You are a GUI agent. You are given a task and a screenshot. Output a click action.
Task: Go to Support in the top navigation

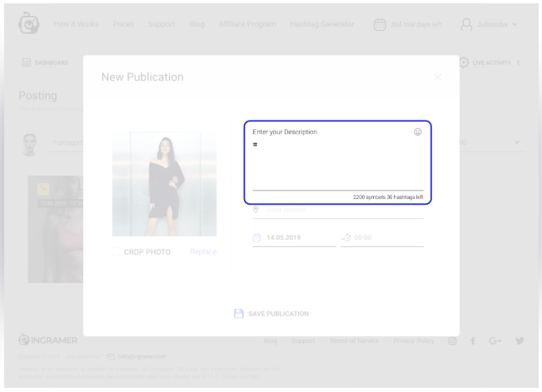[x=162, y=24]
